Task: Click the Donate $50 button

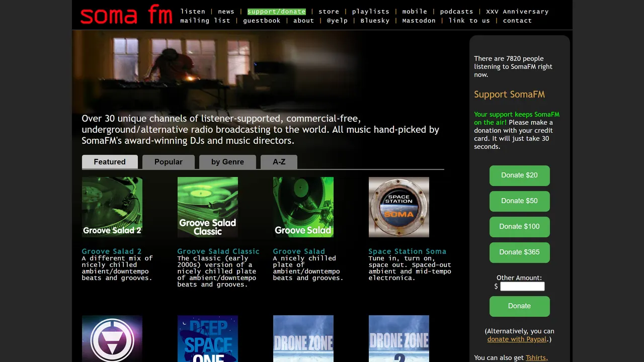Action: pyautogui.click(x=519, y=201)
